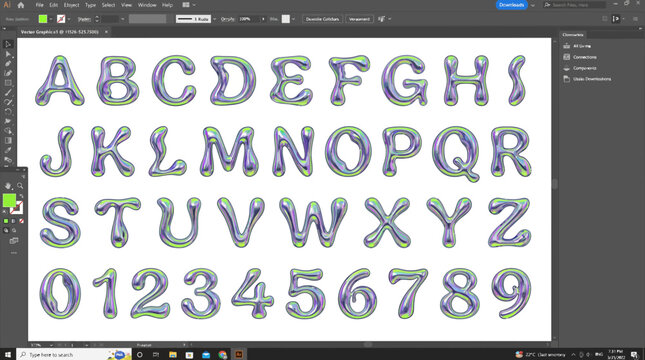Screen dimensions: 645x360
Task: Expand the align options dropdown arrow
Action: pos(389,19)
